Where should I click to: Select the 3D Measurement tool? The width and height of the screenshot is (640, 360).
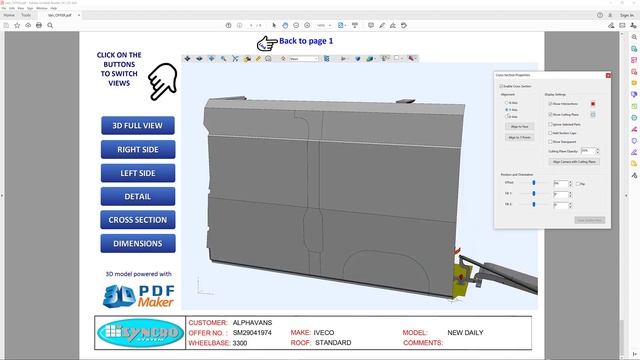click(x=258, y=59)
